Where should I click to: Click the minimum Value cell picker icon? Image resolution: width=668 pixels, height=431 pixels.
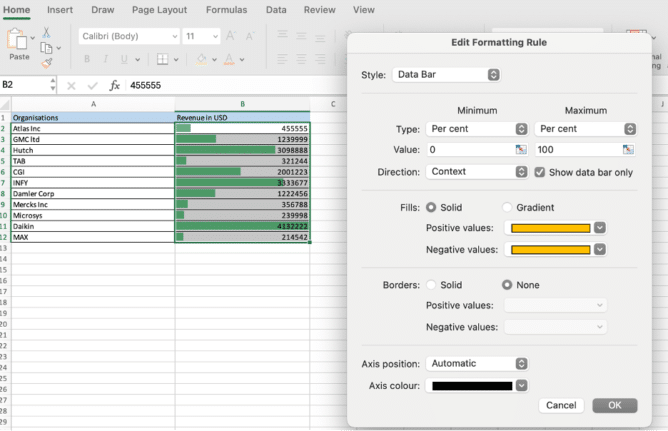pos(520,149)
